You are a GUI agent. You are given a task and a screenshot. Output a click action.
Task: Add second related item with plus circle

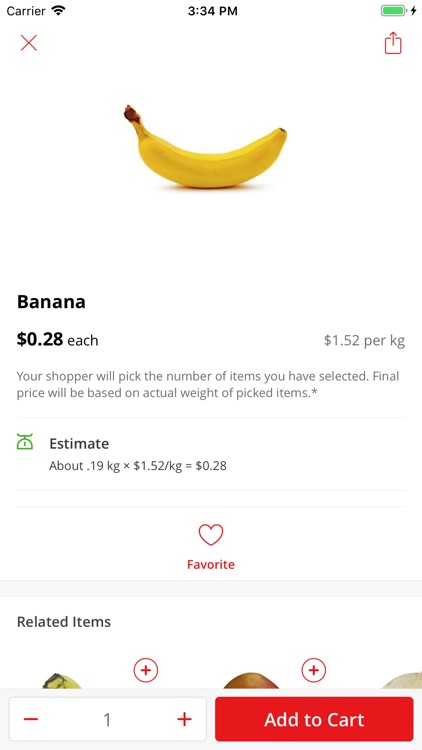pos(314,670)
